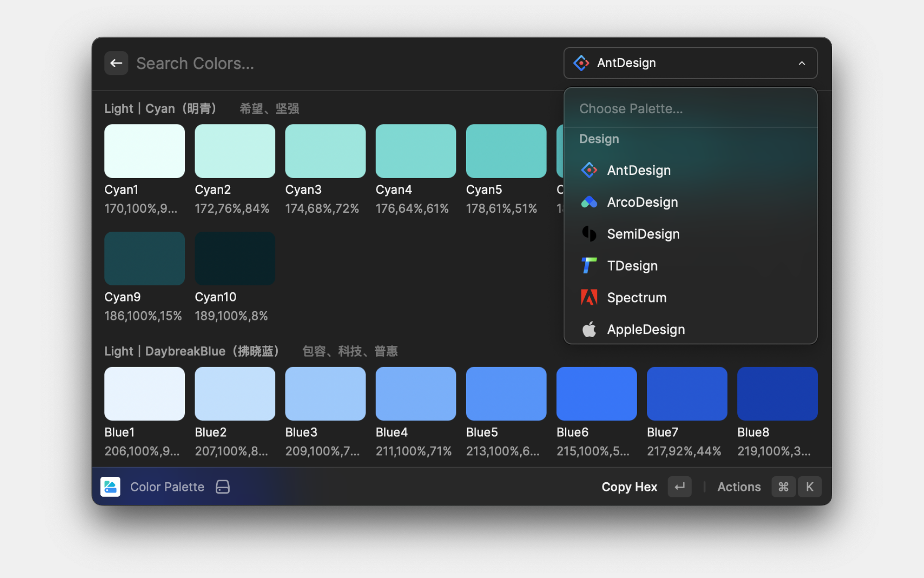Click the disk icon beside Color Palette
924x578 pixels.
223,487
